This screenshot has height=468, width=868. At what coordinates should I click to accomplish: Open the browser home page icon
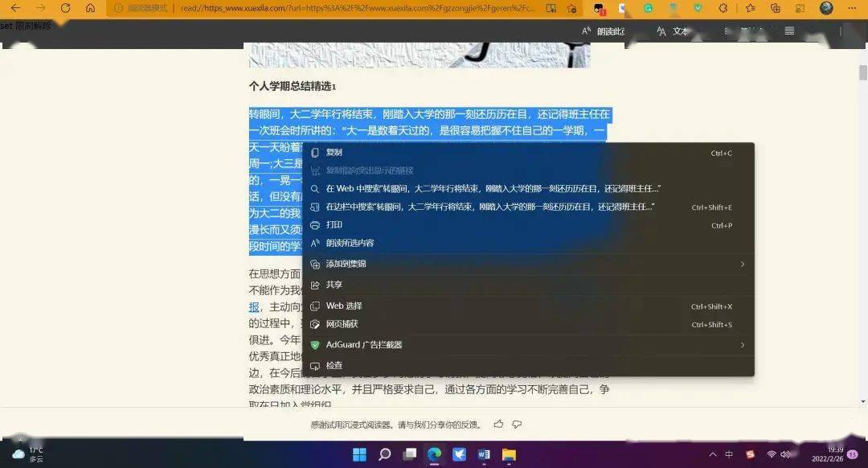(x=90, y=8)
